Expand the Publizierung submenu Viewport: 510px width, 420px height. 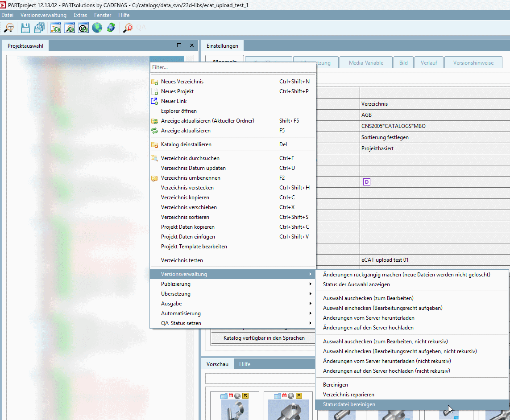click(x=232, y=284)
